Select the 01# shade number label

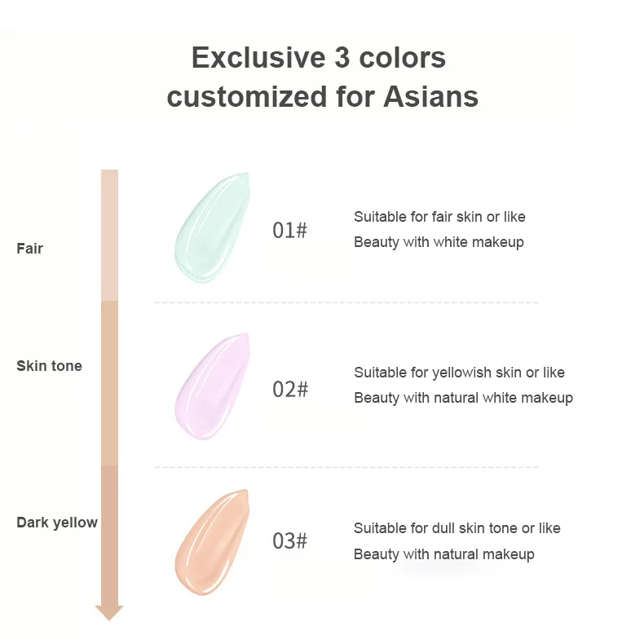tap(289, 231)
